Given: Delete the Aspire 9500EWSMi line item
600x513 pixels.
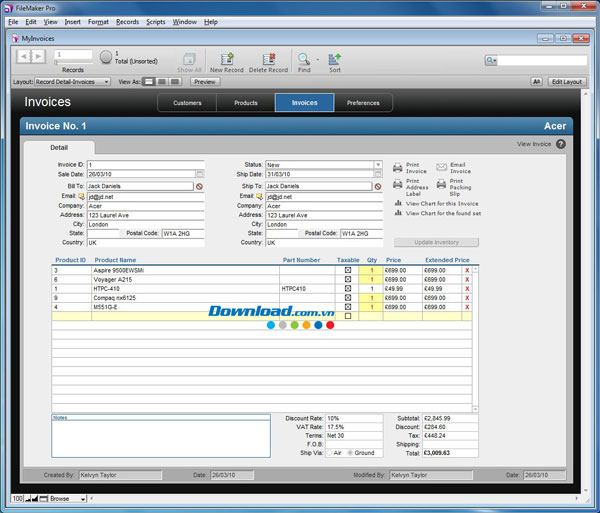Looking at the screenshot, I should click(467, 270).
